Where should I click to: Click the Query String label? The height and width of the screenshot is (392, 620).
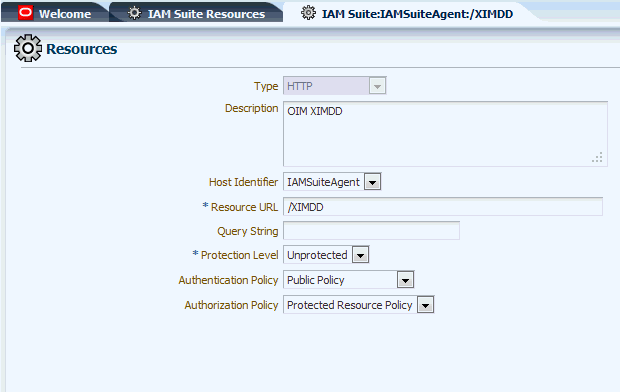tap(248, 231)
